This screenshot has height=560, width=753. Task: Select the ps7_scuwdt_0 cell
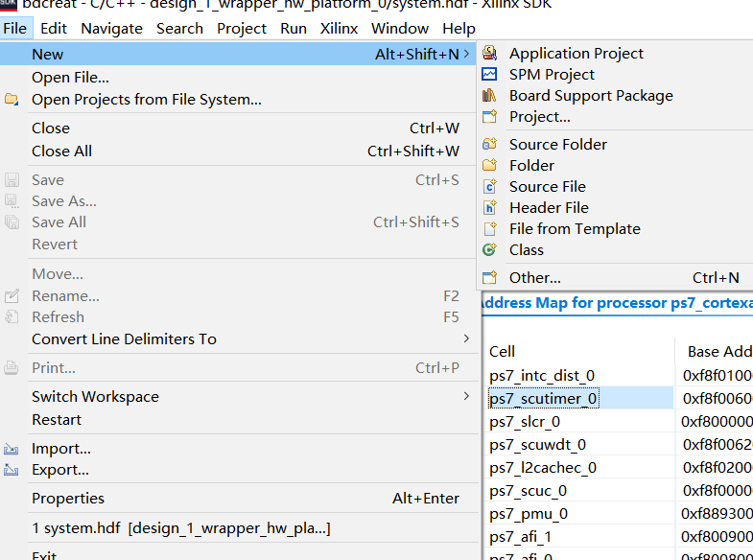pyautogui.click(x=537, y=444)
